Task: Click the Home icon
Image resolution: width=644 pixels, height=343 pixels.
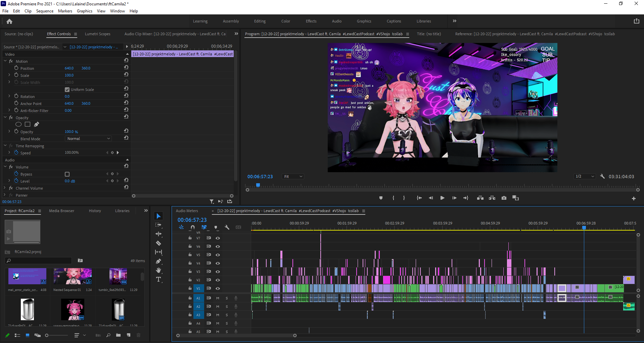Action: (9, 21)
